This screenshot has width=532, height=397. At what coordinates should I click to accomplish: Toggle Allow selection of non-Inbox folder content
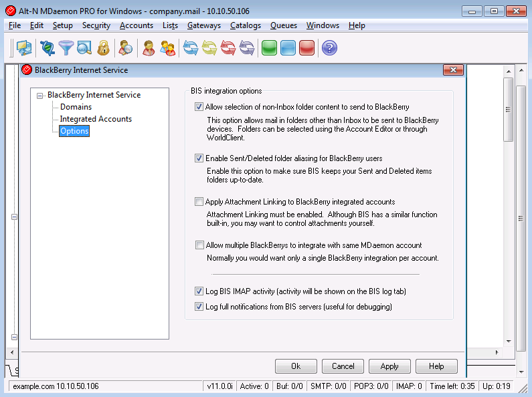pos(199,107)
